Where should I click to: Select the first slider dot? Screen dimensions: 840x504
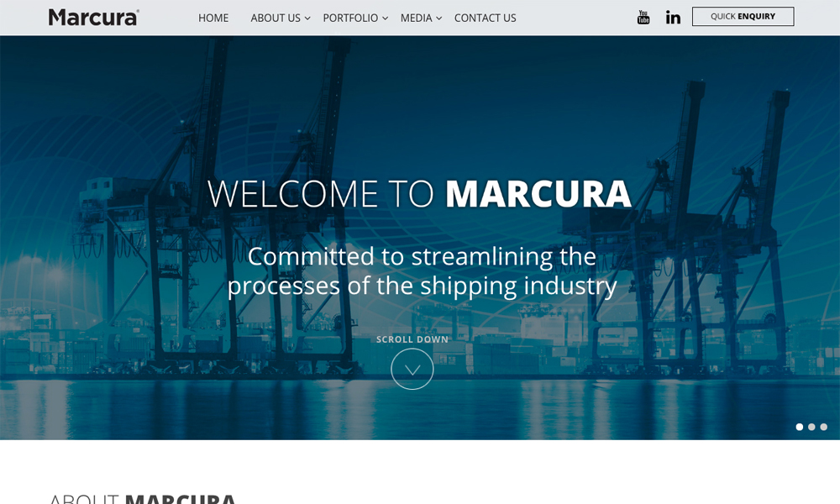pyautogui.click(x=800, y=427)
